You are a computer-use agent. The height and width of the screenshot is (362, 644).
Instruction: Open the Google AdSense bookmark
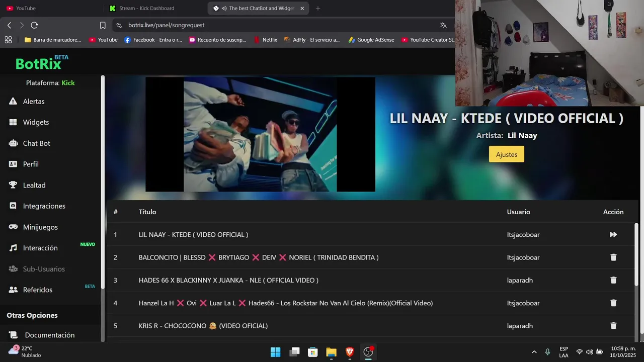click(x=371, y=40)
